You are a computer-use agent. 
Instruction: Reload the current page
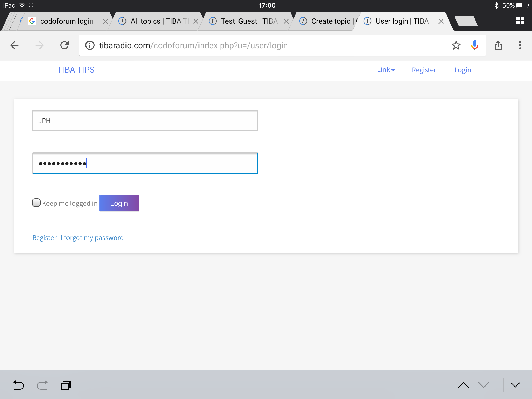click(x=64, y=45)
